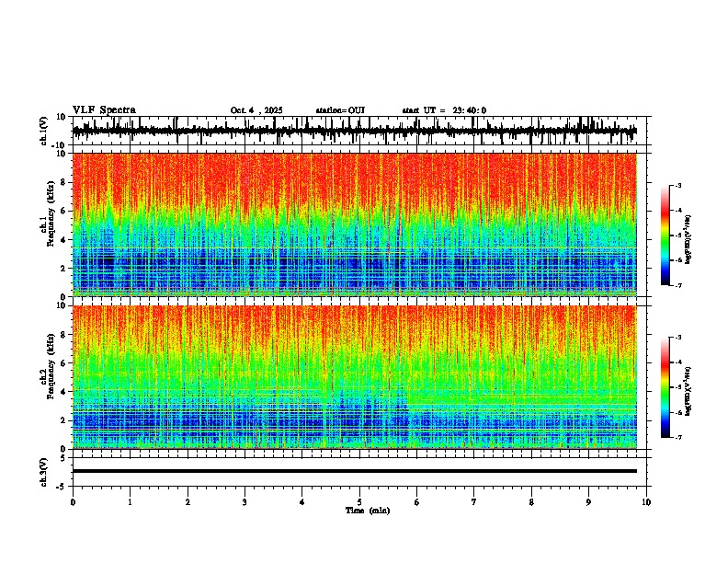728x563 pixels.
Task: Click the "-7" label on ch.1 color bar
Action: point(677,285)
